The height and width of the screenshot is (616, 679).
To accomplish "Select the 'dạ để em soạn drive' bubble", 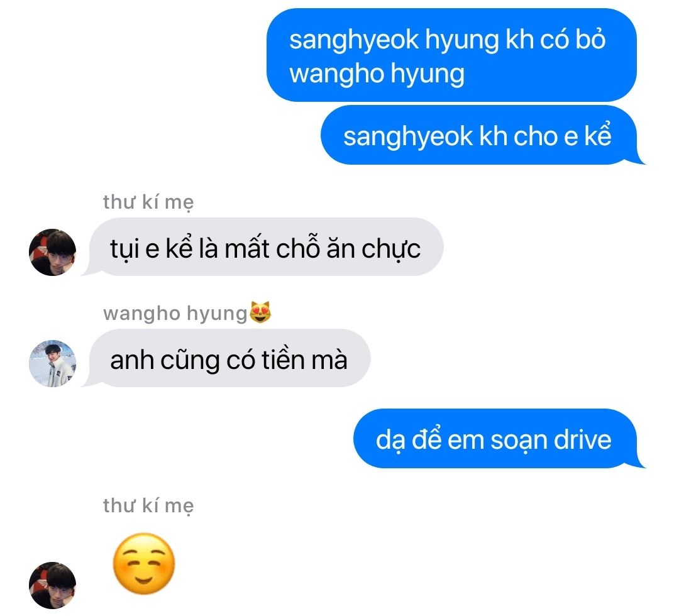I will coord(497,438).
